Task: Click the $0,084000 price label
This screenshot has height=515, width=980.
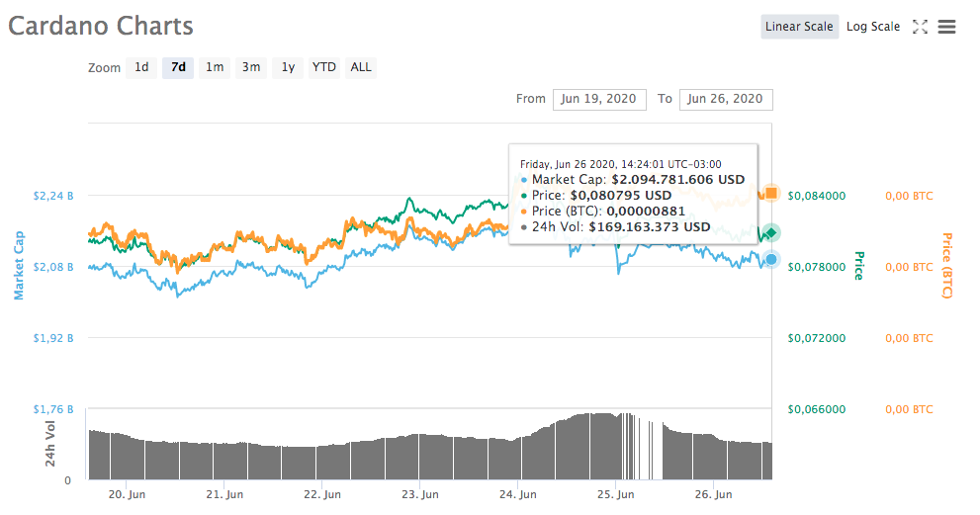Action: (x=816, y=197)
